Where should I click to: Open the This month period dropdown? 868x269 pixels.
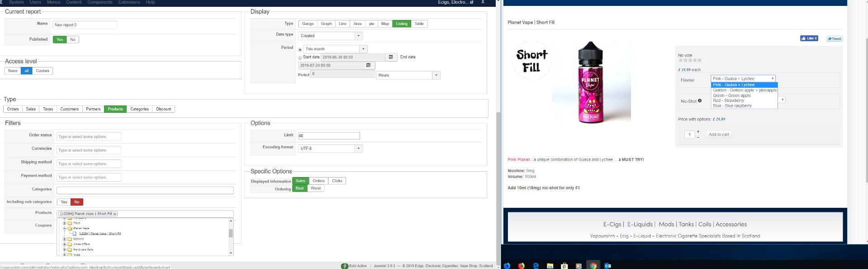(335, 49)
